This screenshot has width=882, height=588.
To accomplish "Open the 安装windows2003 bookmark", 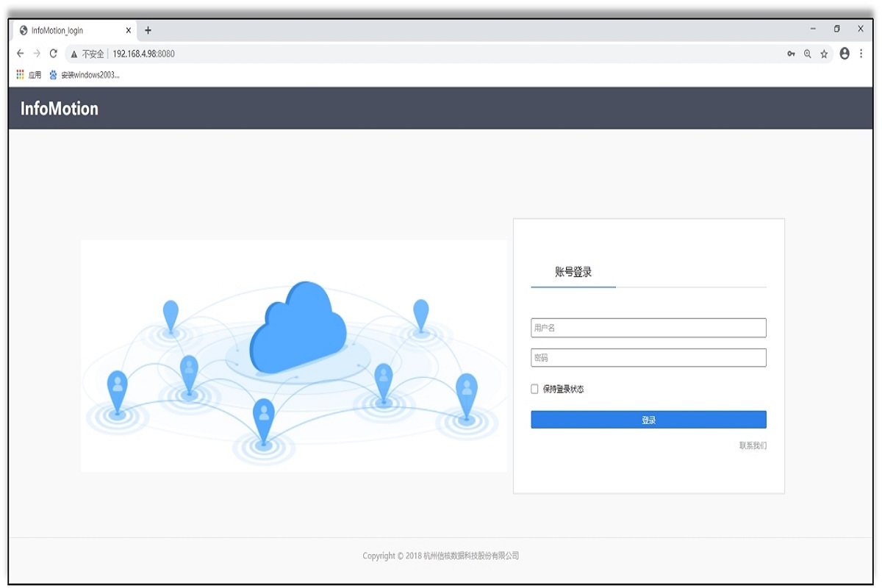I will click(85, 75).
